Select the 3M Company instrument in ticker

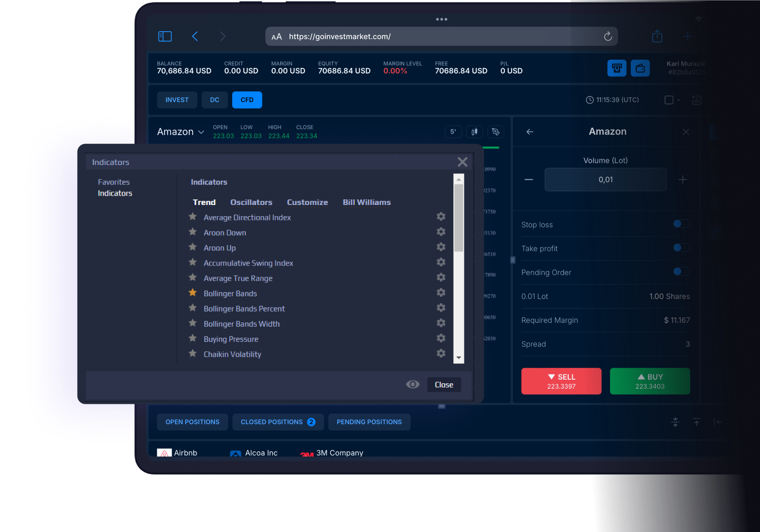tap(332, 453)
